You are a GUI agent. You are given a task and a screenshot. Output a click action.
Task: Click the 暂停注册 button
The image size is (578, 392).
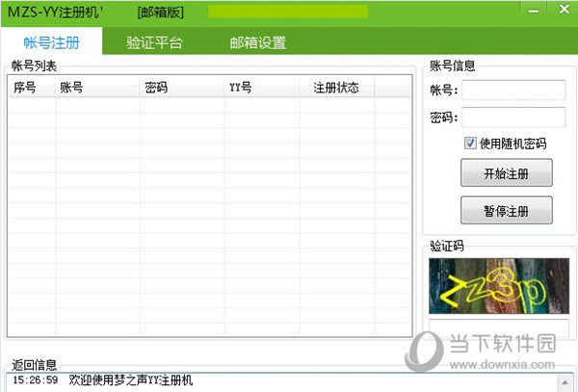tap(507, 210)
